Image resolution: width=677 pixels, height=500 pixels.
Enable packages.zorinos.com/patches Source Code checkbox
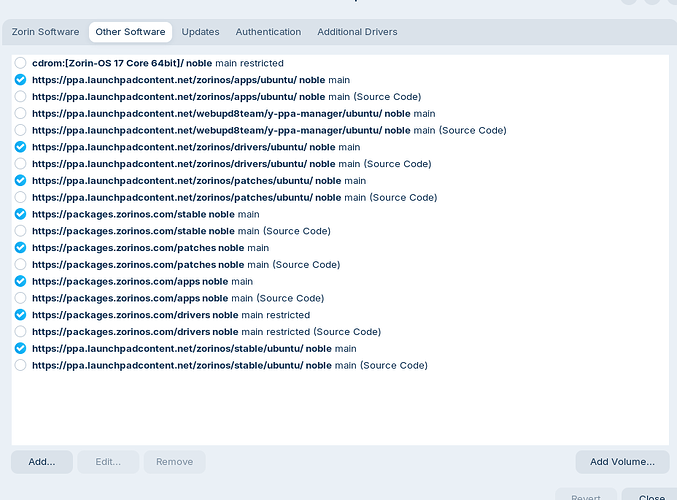click(20, 265)
